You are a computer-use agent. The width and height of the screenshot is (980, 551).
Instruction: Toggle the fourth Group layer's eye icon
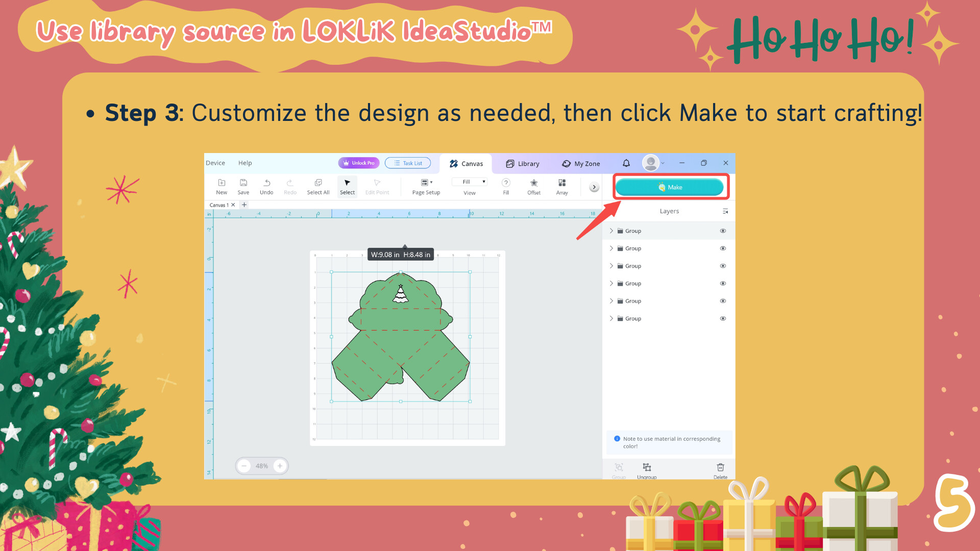(723, 284)
